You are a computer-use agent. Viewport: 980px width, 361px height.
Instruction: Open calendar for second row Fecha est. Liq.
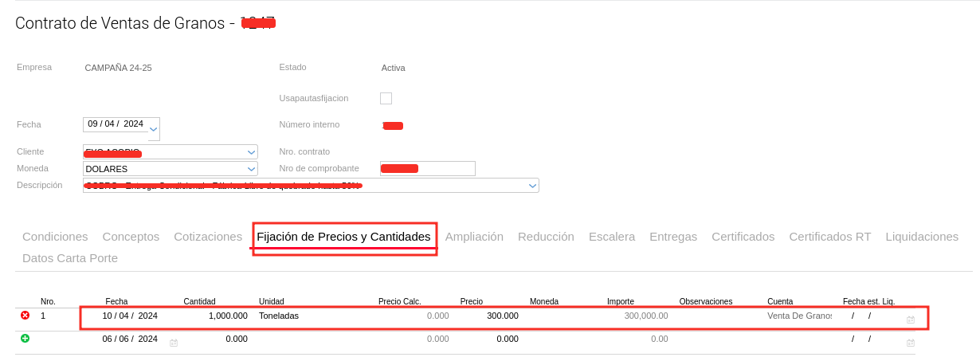(911, 343)
